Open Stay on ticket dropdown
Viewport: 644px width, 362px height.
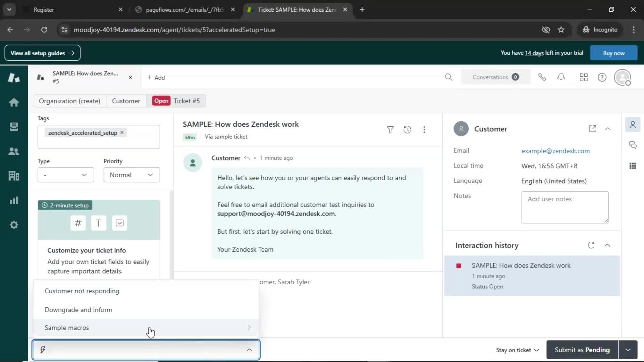click(518, 350)
